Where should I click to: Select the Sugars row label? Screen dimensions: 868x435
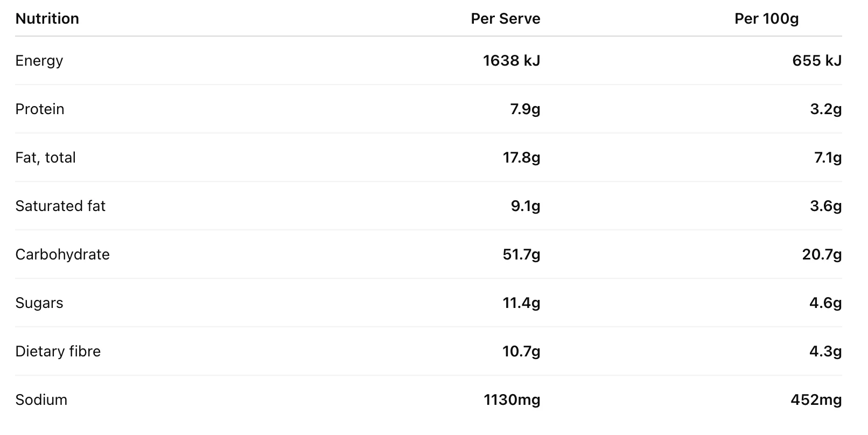pyautogui.click(x=39, y=303)
